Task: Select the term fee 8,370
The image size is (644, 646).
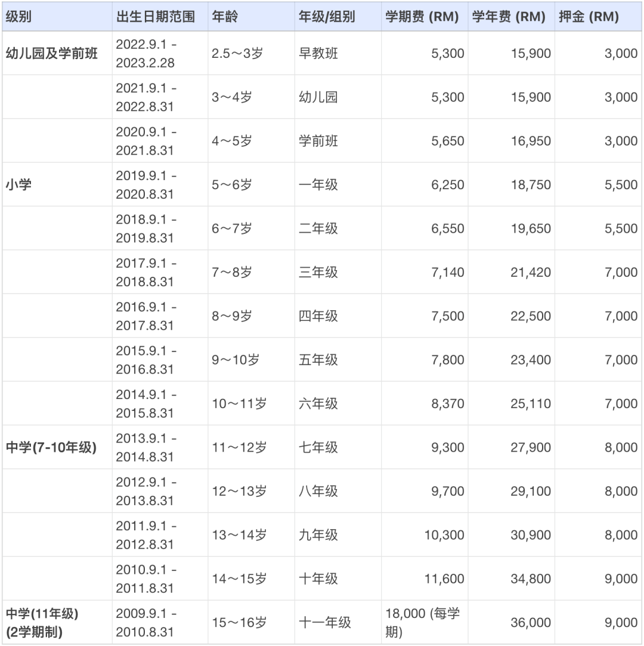Action: tap(425, 404)
